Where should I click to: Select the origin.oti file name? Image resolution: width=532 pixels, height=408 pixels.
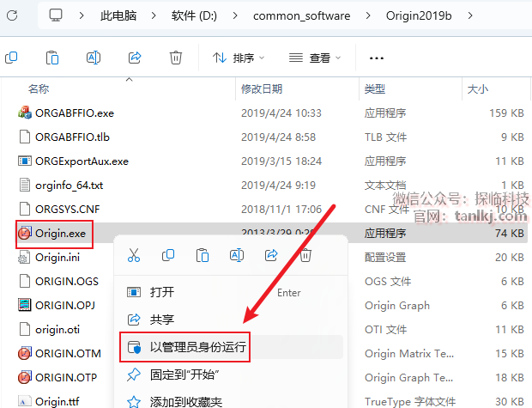57,330
